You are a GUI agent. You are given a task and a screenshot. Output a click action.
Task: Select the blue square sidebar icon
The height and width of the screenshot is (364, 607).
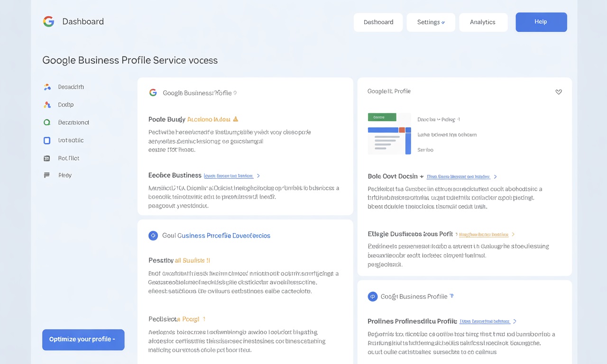point(47,140)
